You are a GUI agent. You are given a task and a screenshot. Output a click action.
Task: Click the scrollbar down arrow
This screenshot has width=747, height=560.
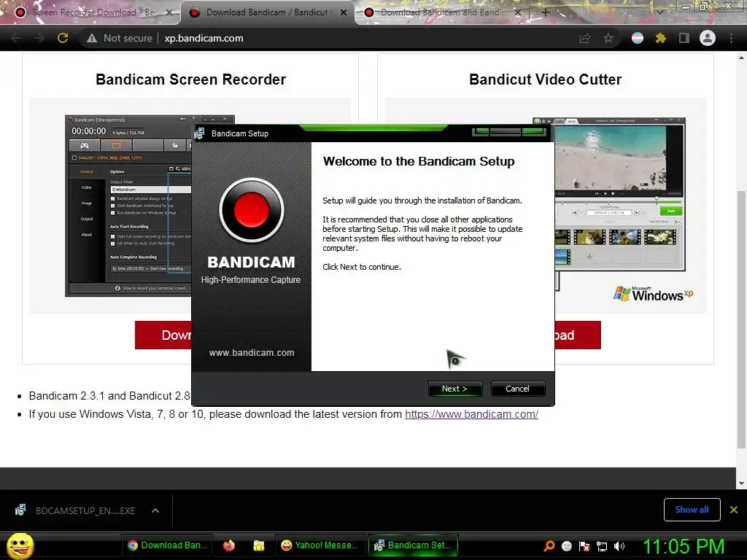(x=741, y=483)
